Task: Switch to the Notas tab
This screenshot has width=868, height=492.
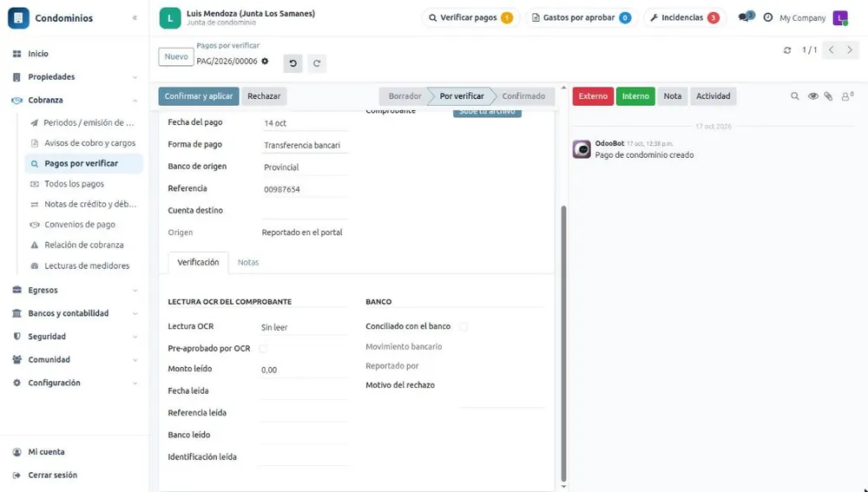Action: 248,262
